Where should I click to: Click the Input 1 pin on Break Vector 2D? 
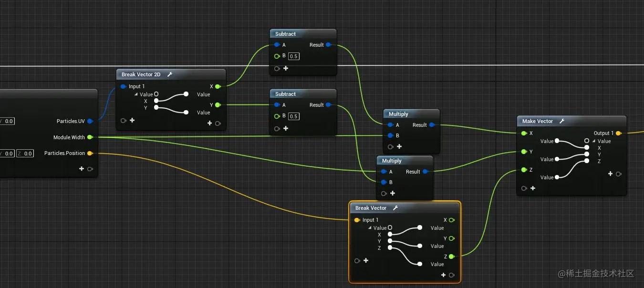[123, 86]
